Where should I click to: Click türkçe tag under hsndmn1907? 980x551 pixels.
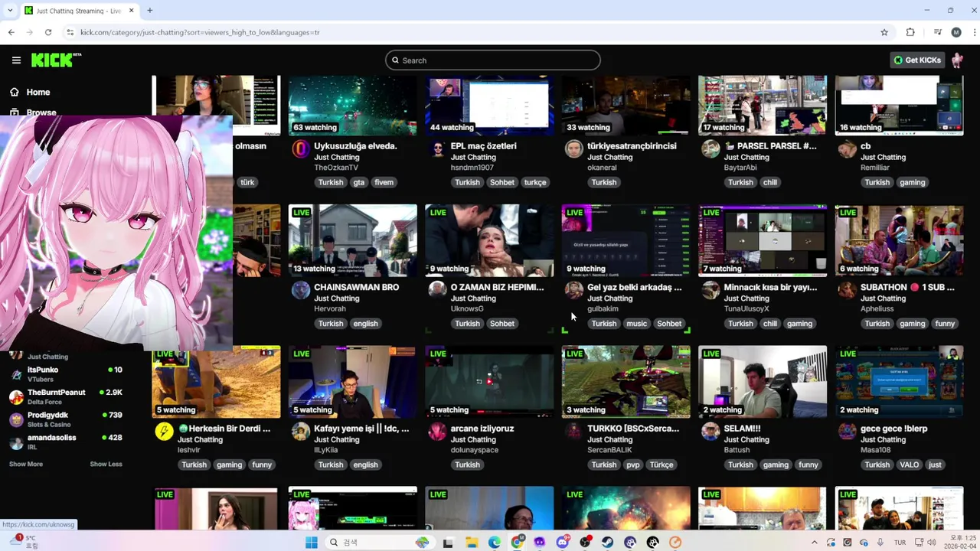[x=535, y=182]
